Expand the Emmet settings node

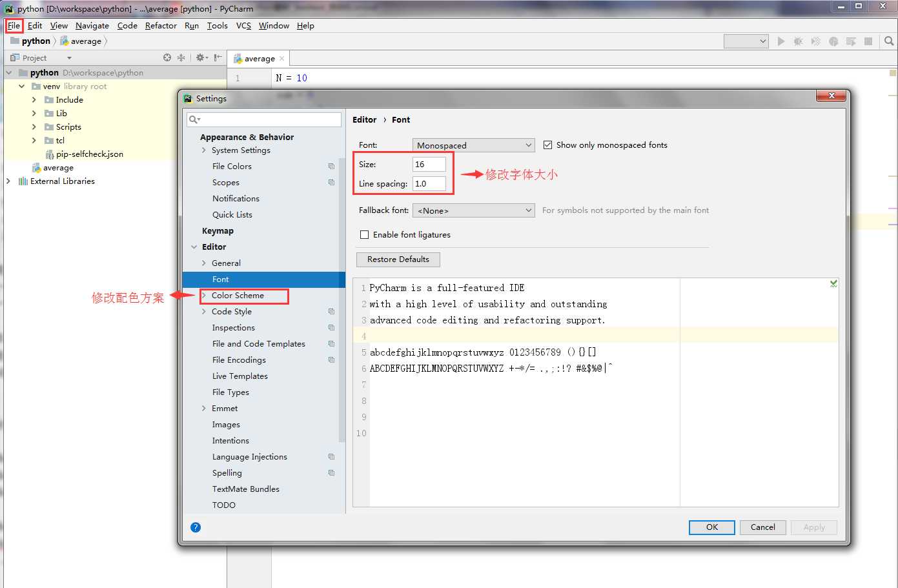(x=204, y=409)
